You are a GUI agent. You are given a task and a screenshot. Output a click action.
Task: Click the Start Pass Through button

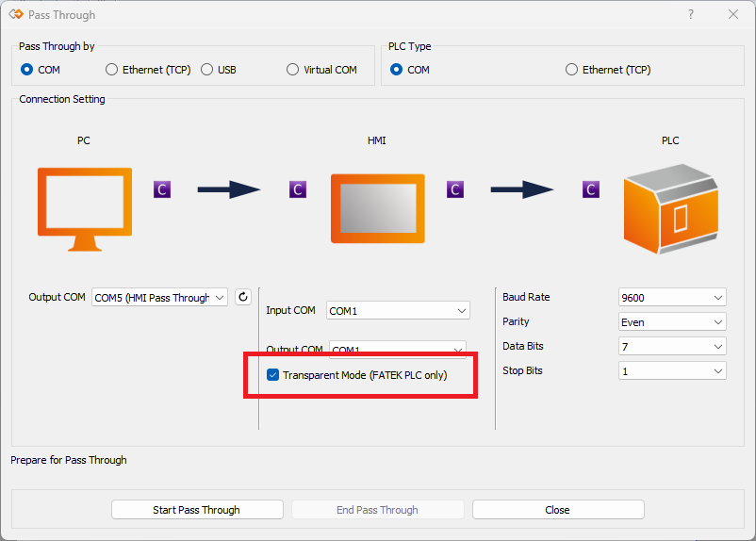[197, 510]
